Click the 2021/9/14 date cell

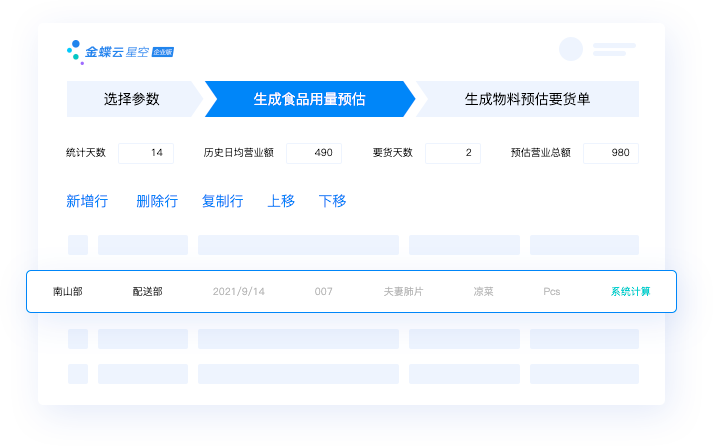pyautogui.click(x=239, y=292)
